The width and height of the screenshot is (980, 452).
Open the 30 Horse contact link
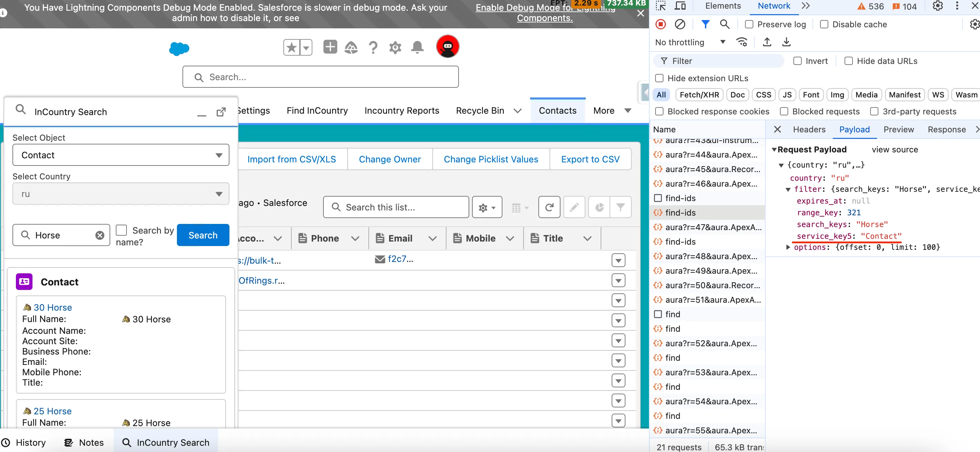pos(53,308)
